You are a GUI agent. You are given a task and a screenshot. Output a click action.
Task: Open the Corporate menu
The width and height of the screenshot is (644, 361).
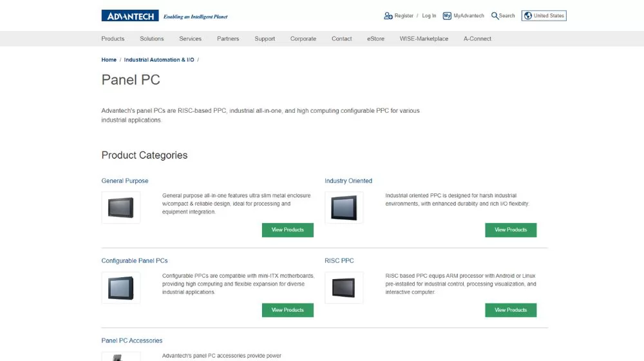pyautogui.click(x=303, y=39)
